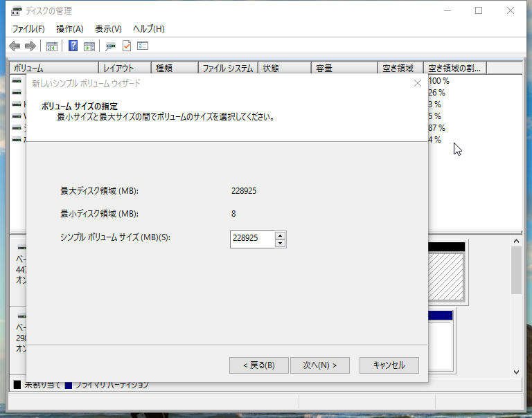Click the minimum disk space value 8
The height and width of the screenshot is (418, 532).
click(x=233, y=214)
